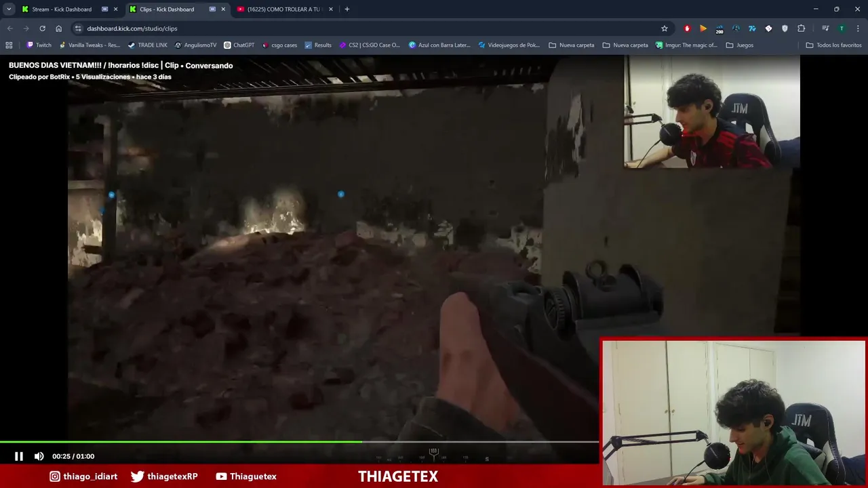Screen dimensions: 868x488
Task: Click the media tab indicator on Stream tab
Action: pos(104,9)
